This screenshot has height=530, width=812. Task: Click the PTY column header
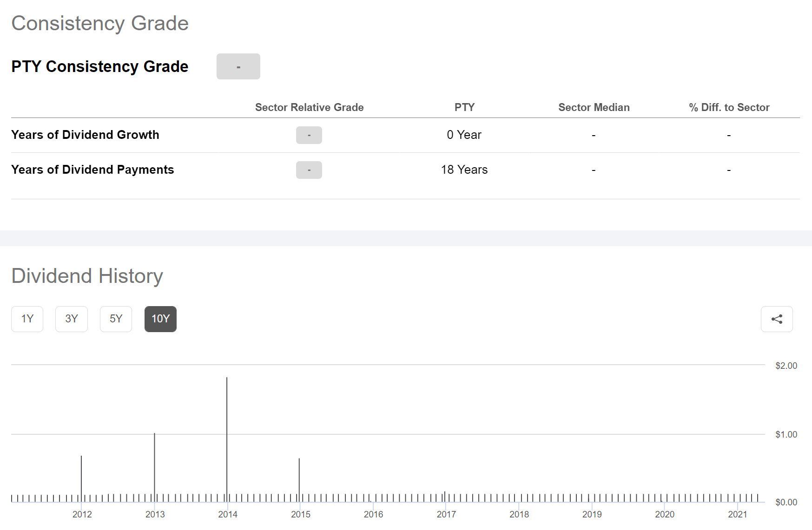point(464,107)
